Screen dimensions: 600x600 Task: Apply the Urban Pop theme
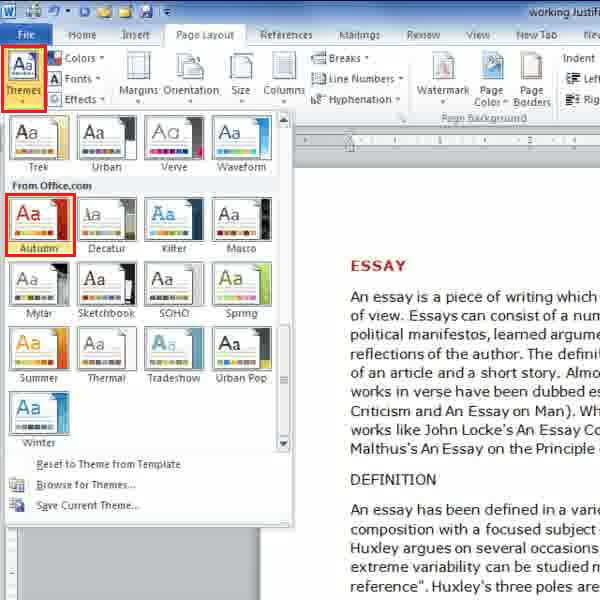241,355
